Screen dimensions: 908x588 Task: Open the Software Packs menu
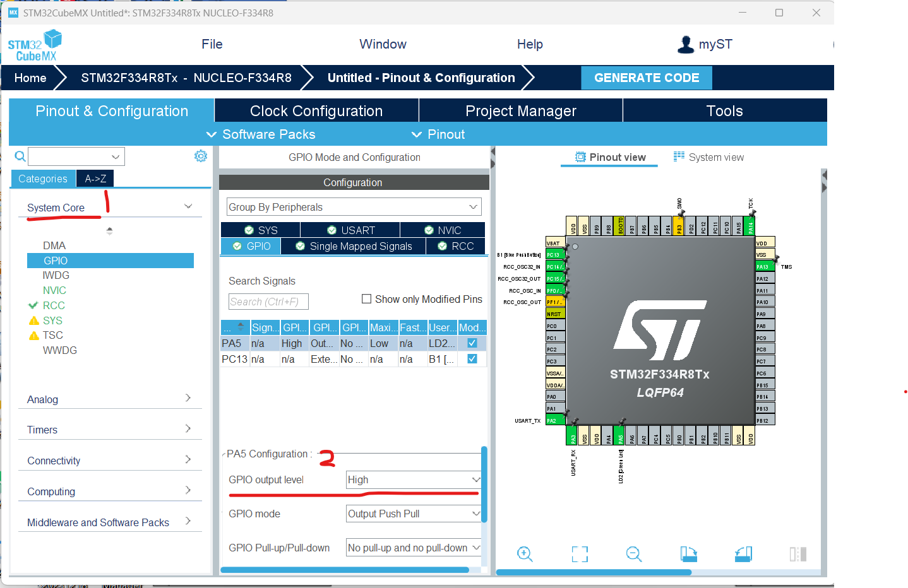[261, 134]
